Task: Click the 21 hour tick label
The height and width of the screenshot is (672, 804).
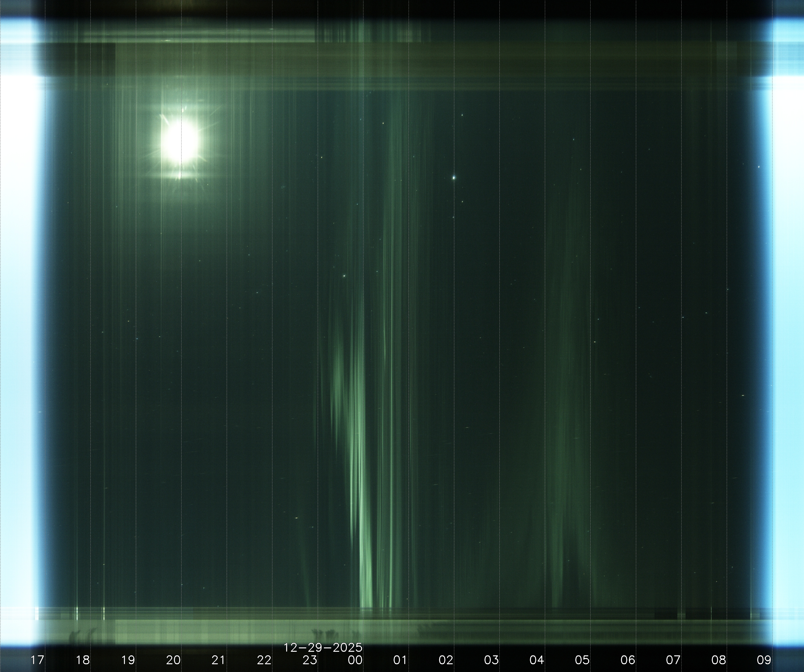Action: pyautogui.click(x=218, y=660)
